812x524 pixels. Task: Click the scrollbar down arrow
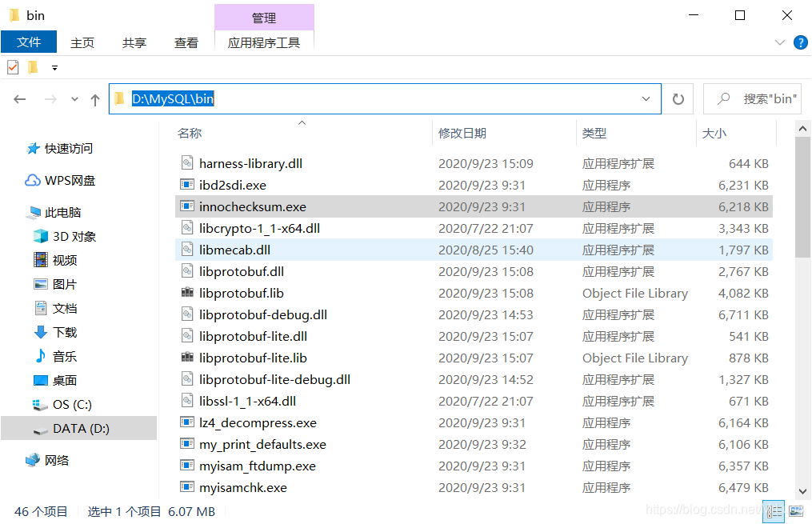click(x=802, y=491)
